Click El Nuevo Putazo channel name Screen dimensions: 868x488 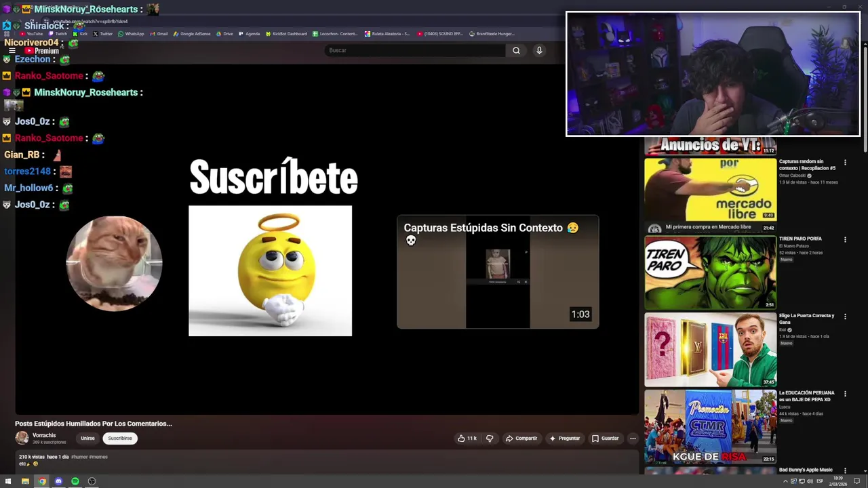click(793, 246)
